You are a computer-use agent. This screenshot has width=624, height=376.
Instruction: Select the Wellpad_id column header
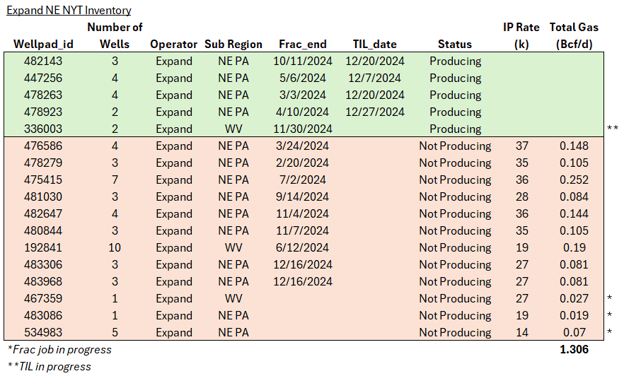pyautogui.click(x=43, y=44)
